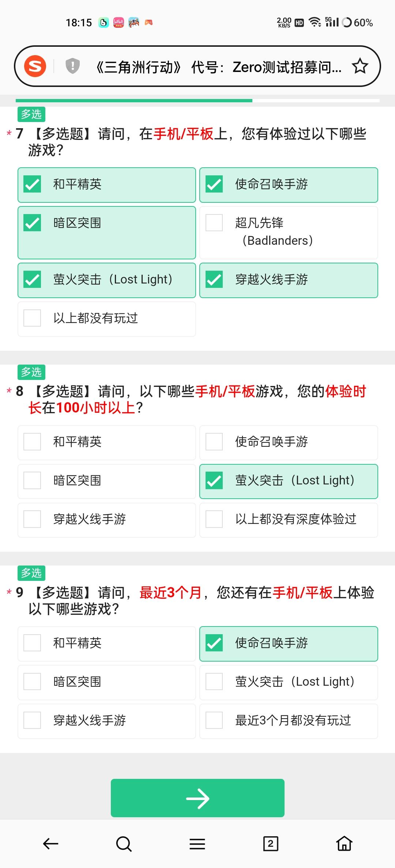Check 暗区突围 in question 8
This screenshot has height=868, width=395.
click(107, 481)
